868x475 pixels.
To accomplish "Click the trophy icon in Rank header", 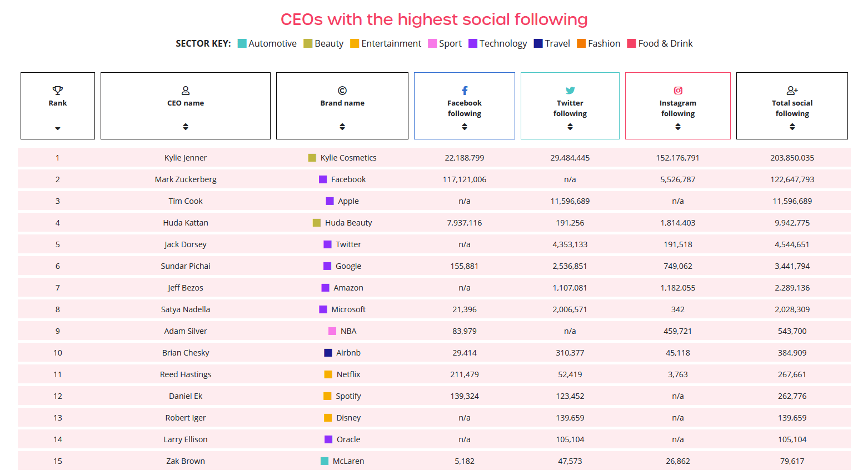I will pyautogui.click(x=58, y=90).
